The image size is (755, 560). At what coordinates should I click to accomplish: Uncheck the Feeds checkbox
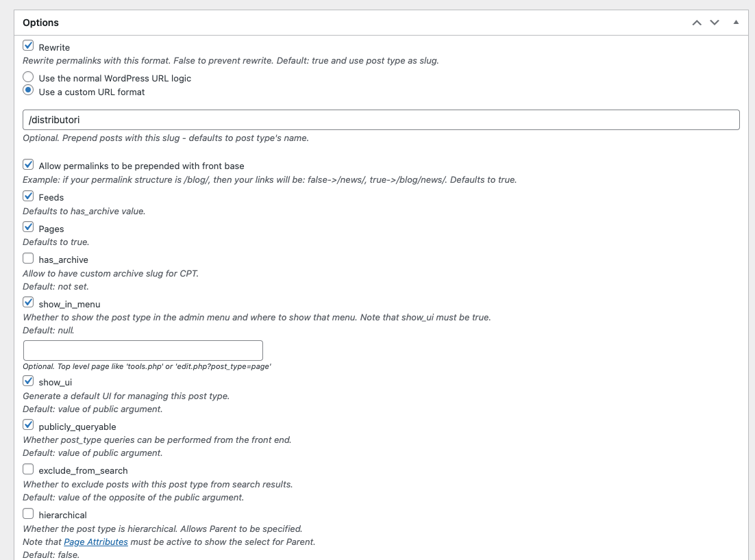(x=28, y=196)
